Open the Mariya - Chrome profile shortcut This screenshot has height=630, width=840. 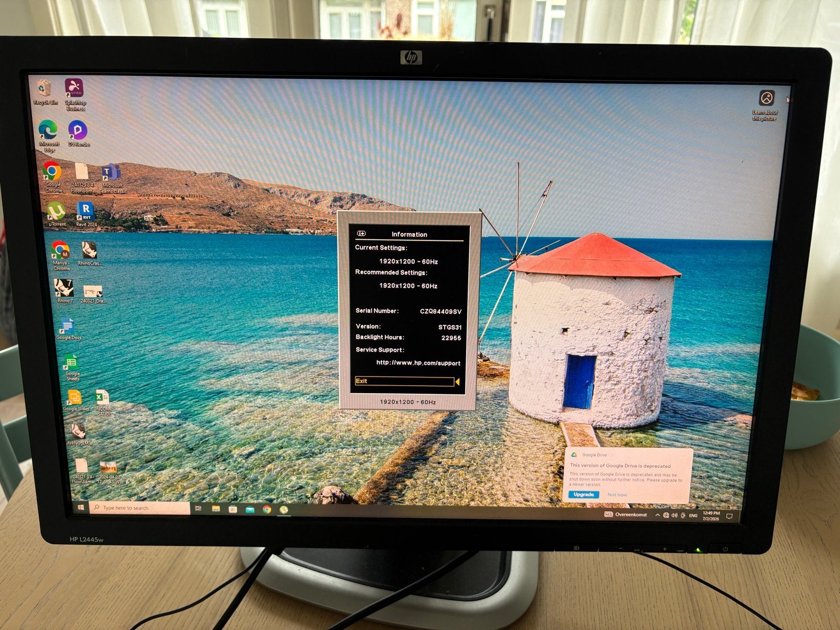[x=61, y=256]
